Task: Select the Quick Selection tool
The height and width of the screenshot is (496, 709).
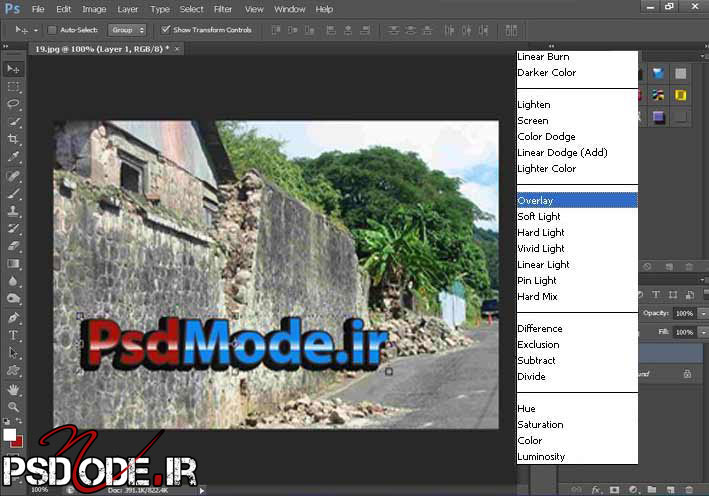Action: click(x=13, y=122)
